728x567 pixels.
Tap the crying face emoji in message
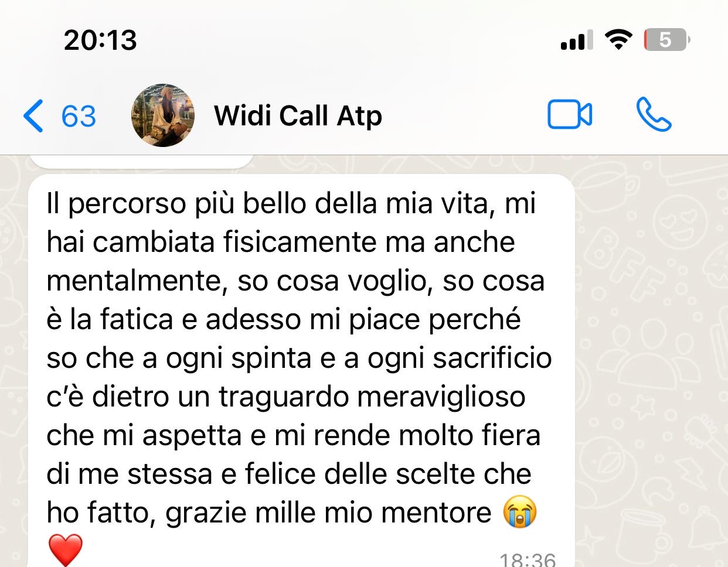tap(520, 513)
